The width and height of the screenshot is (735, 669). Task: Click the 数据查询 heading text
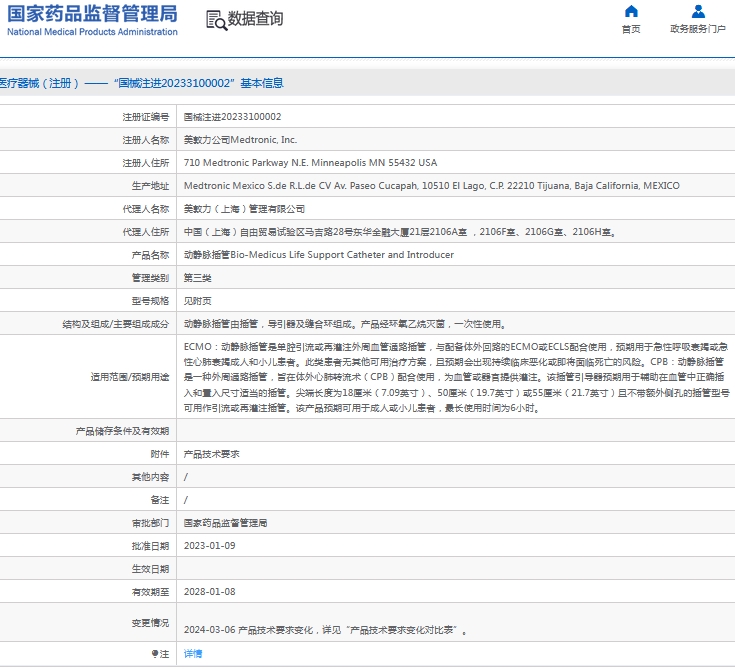[x=255, y=19]
